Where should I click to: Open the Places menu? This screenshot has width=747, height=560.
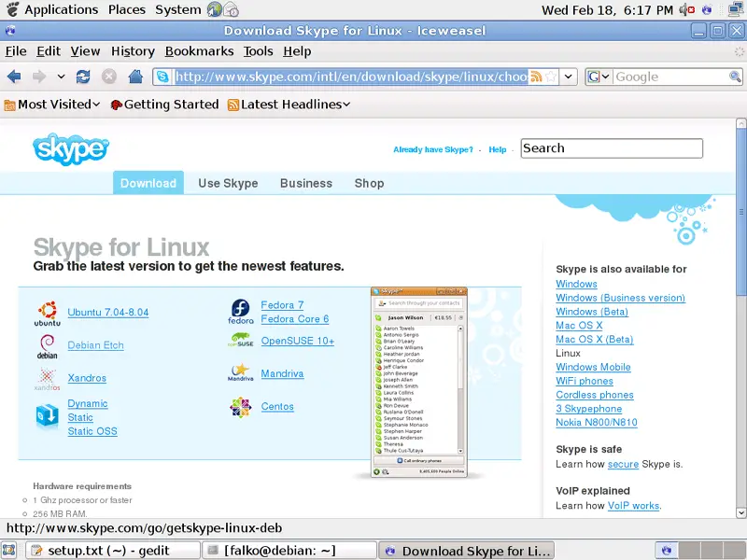pos(127,9)
